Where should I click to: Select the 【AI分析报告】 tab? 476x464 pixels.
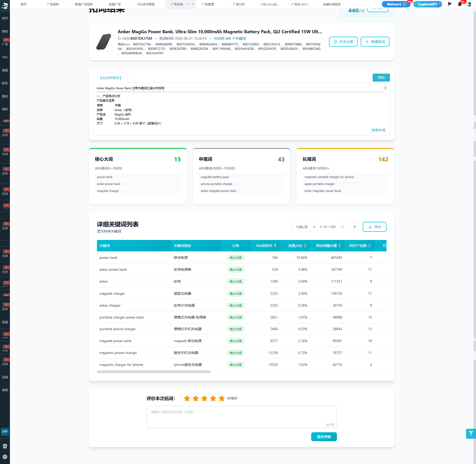[x=111, y=78]
